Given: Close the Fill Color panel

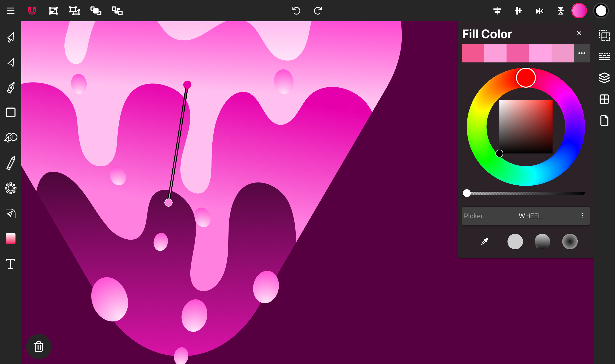Looking at the screenshot, I should pos(579,33).
